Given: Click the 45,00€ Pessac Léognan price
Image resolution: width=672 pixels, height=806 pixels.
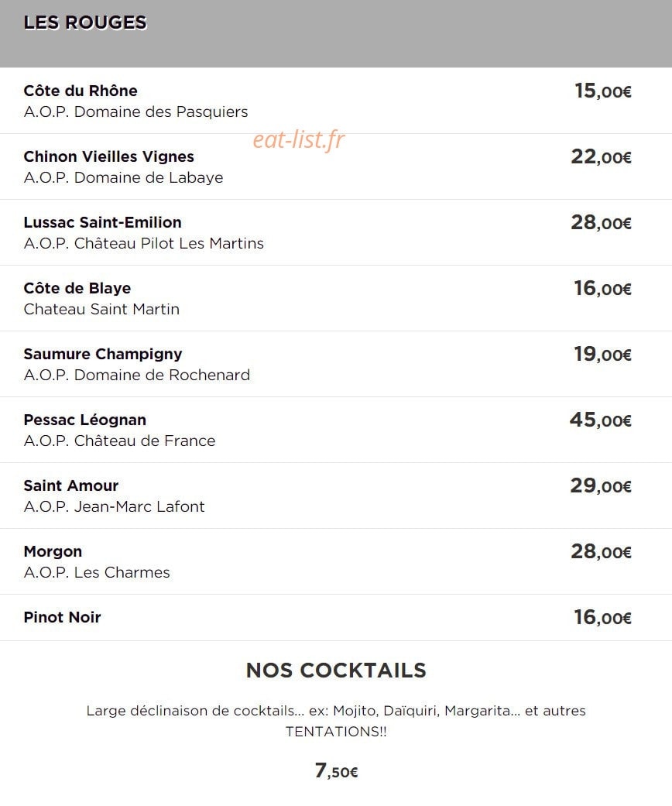Looking at the screenshot, I should pos(600,420).
